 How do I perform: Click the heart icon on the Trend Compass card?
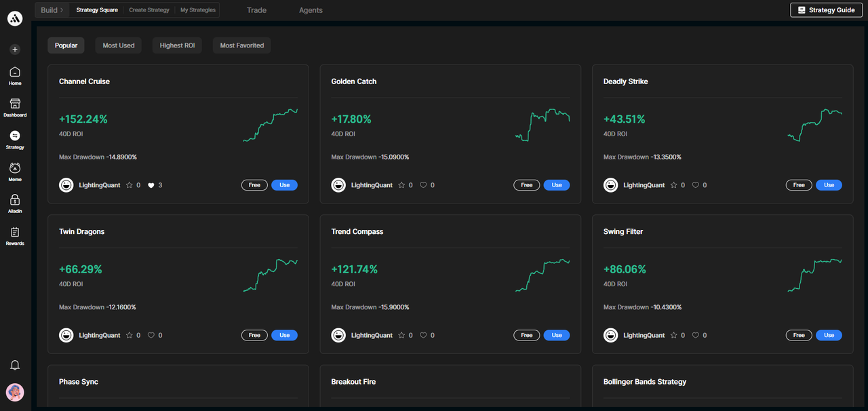tap(423, 335)
